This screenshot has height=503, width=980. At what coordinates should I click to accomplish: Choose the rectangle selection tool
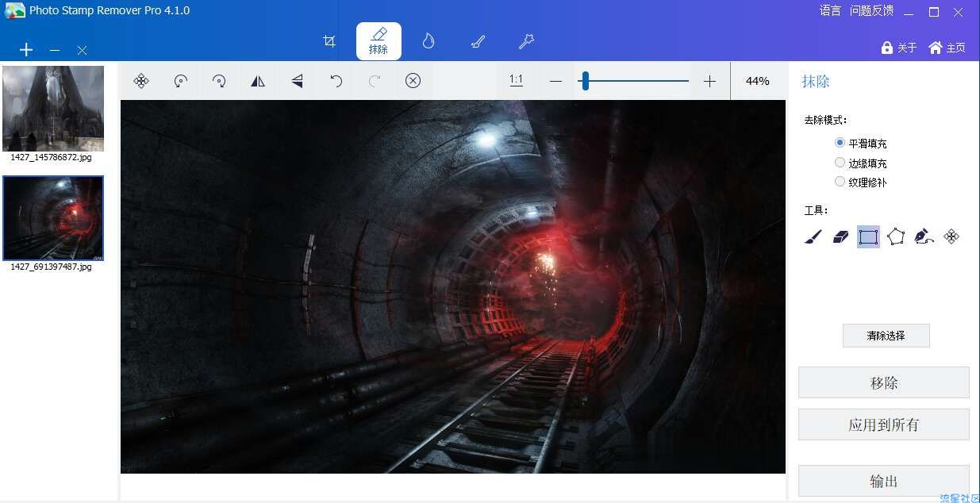[x=869, y=236]
